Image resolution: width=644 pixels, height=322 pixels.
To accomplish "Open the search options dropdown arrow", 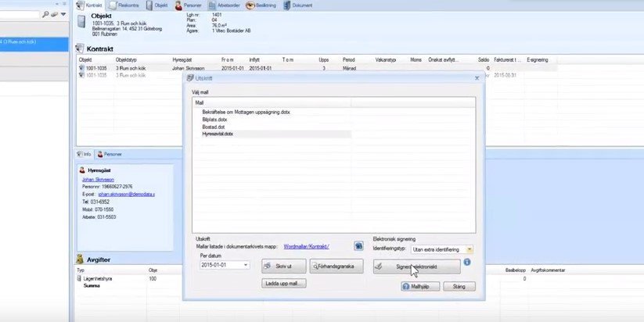I will pos(63,14).
